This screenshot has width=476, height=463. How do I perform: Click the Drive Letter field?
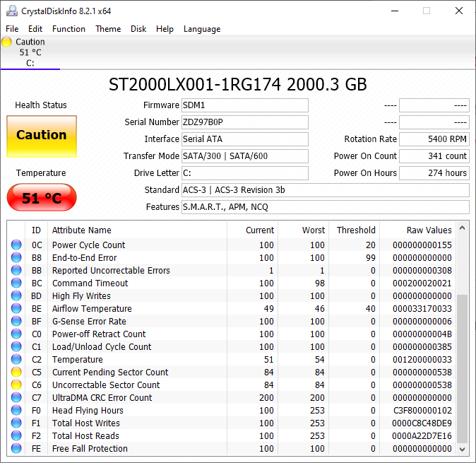click(245, 173)
